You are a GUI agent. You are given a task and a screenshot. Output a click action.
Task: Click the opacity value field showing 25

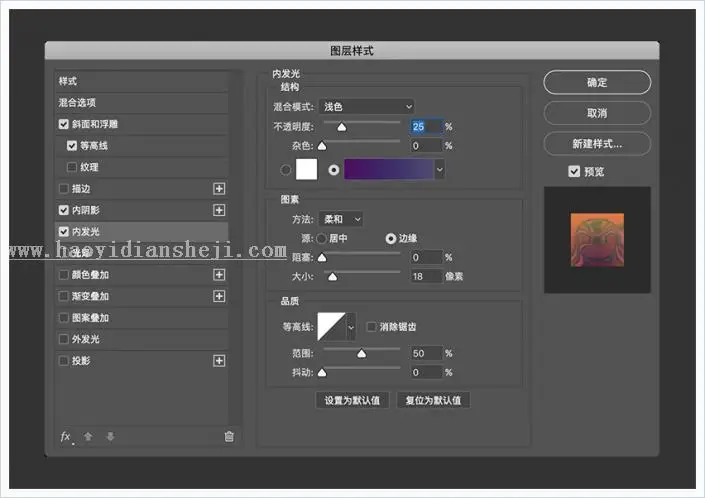click(426, 127)
